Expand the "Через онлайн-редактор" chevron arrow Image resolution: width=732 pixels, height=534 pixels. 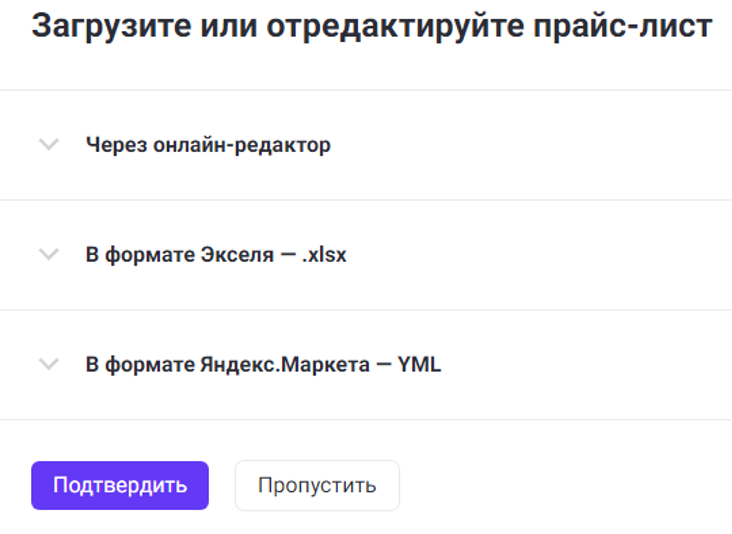[48, 145]
